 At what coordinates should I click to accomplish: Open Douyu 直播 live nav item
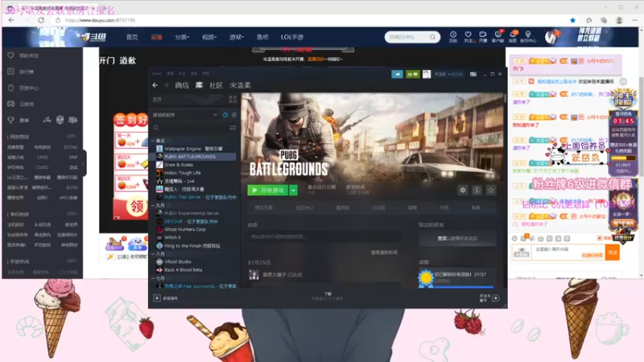[156, 37]
